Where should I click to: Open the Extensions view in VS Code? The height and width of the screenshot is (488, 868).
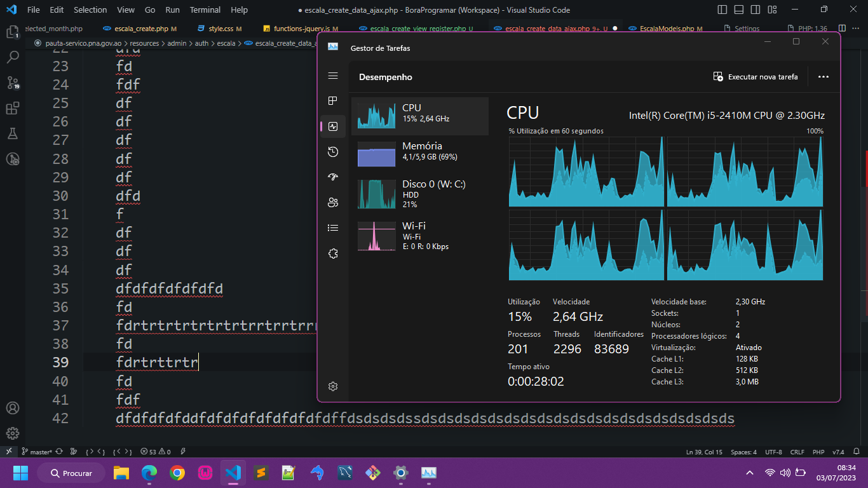tap(13, 107)
